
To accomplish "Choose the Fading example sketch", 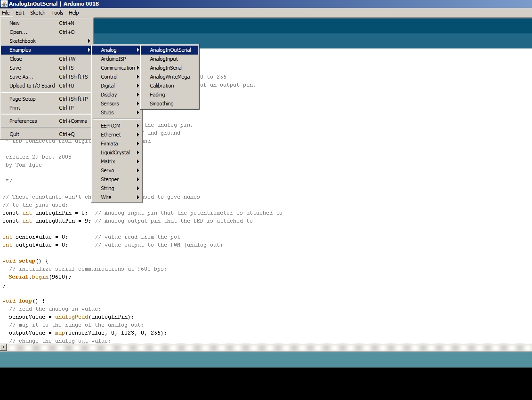I will tap(157, 95).
